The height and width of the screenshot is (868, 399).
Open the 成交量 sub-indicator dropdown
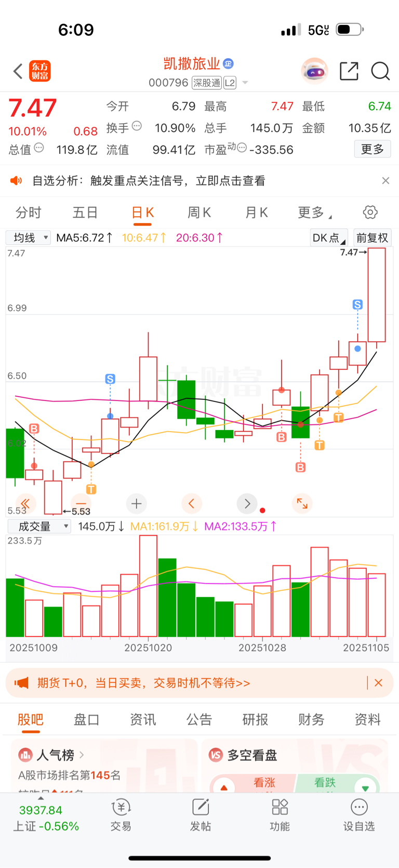[39, 526]
